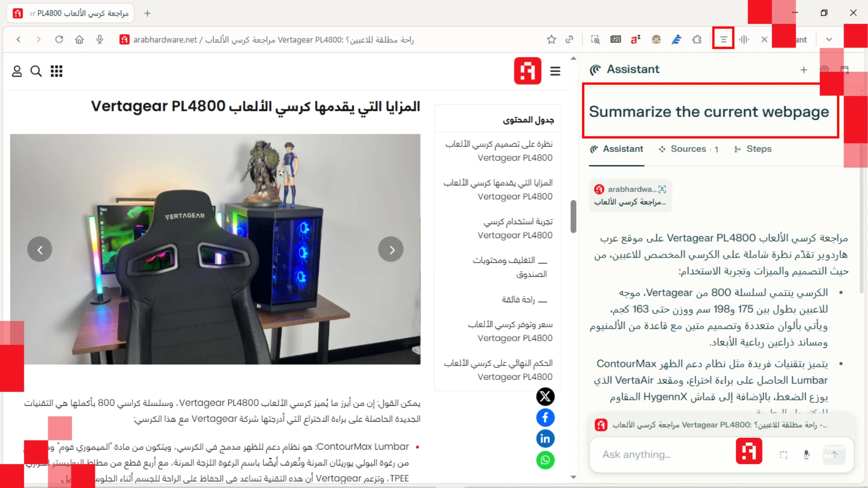This screenshot has width=868, height=488.
Task: Click the heading جدول المحتوى
Action: pyautogui.click(x=528, y=120)
